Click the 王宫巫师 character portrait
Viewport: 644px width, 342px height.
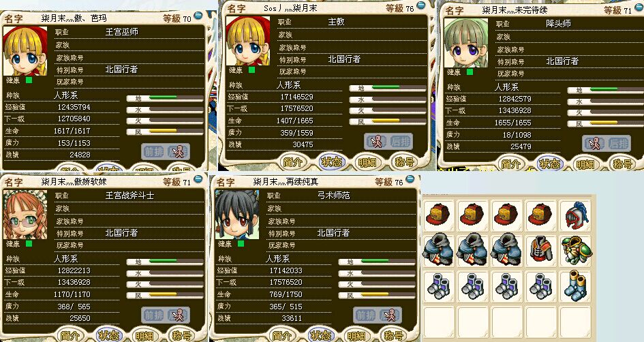click(x=25, y=51)
